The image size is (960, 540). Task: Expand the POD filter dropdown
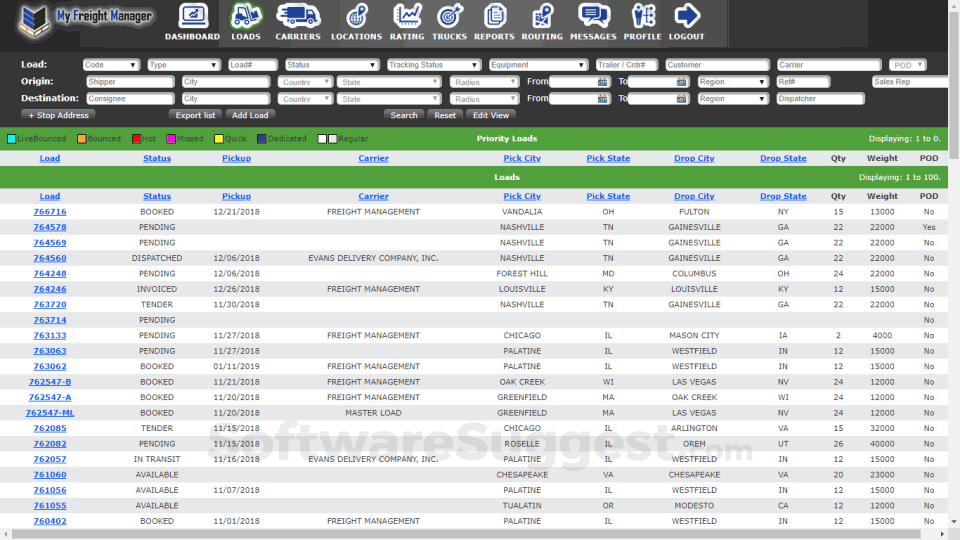907,65
